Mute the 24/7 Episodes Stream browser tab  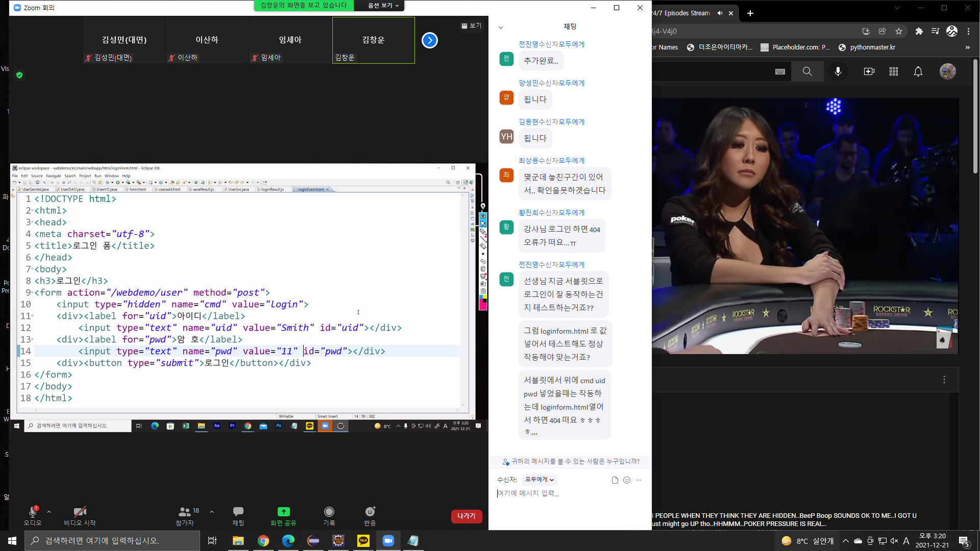[x=720, y=13]
